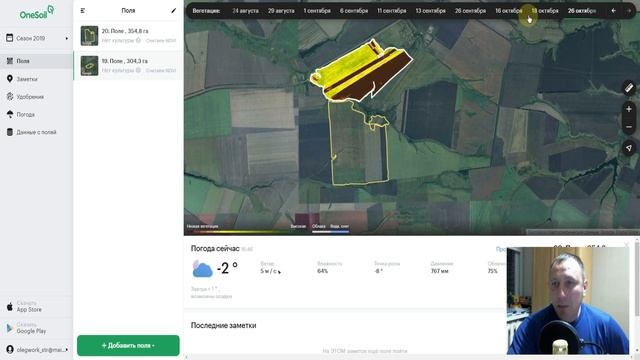Open the Сезон 2019 season selector
640x360 pixels.
click(x=36, y=38)
